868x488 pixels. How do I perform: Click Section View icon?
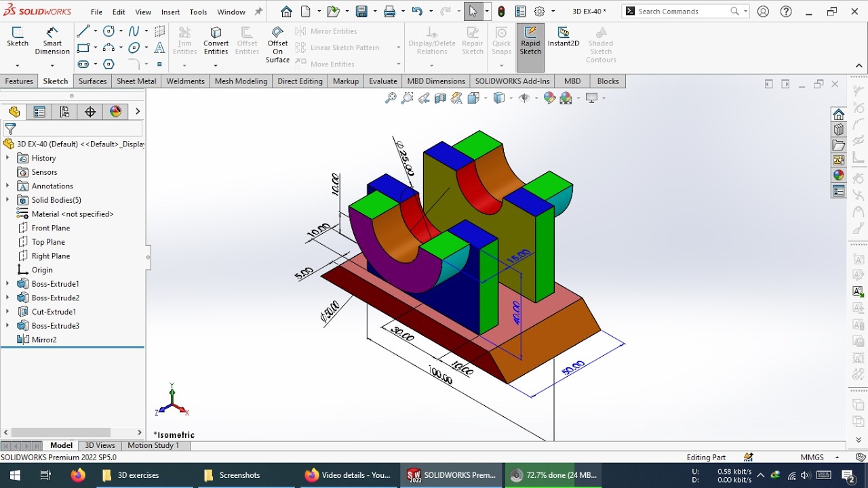point(440,98)
